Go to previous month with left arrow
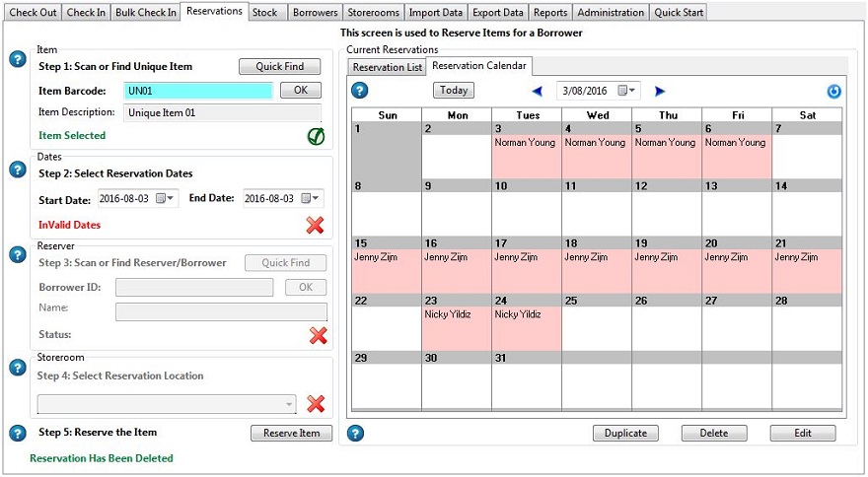 [538, 91]
